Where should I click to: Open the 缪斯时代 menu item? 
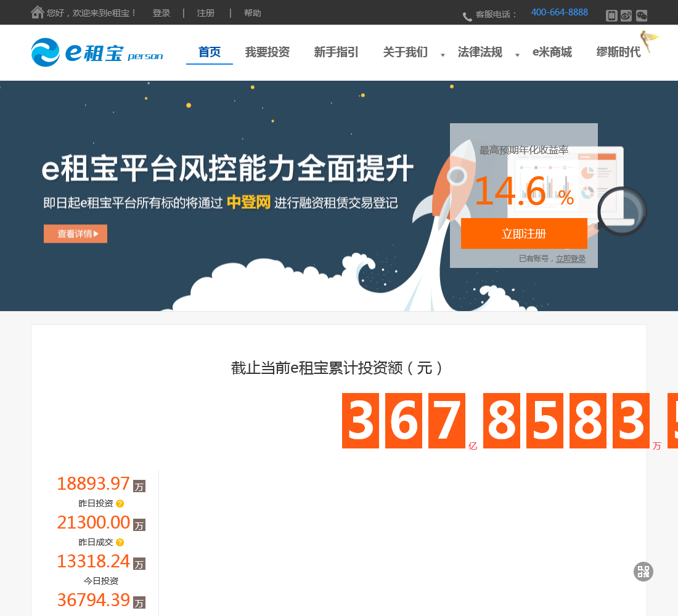(618, 52)
